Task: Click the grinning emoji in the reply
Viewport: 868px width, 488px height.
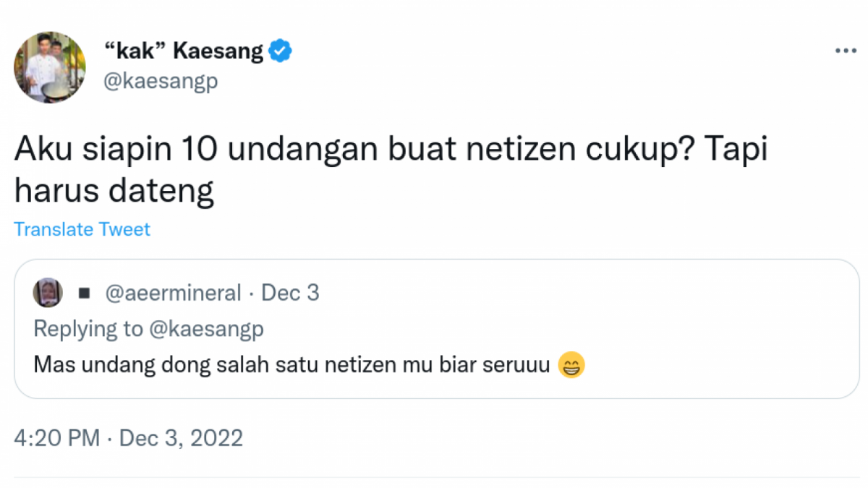Action: tap(571, 365)
